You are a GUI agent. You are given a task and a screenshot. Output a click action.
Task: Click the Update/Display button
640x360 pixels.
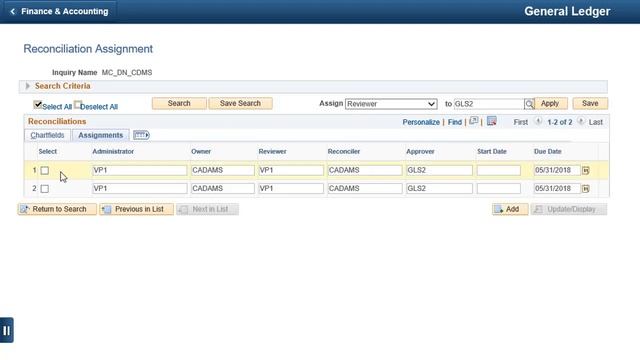pos(569,209)
